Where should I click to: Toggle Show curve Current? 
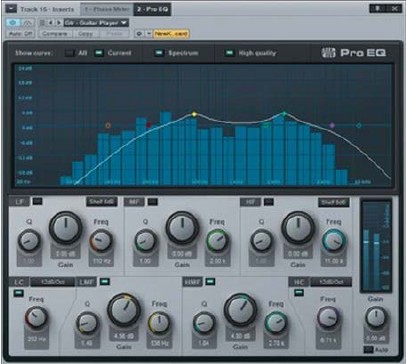coord(99,53)
